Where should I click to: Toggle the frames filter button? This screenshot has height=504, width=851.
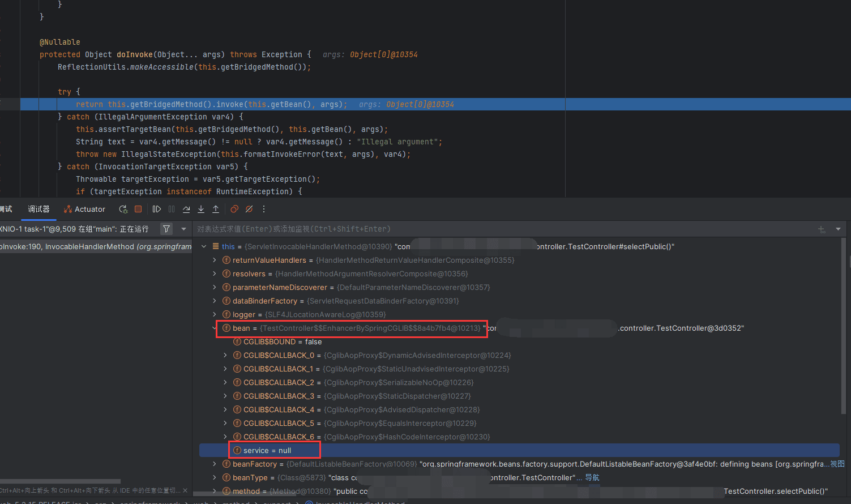(x=166, y=229)
